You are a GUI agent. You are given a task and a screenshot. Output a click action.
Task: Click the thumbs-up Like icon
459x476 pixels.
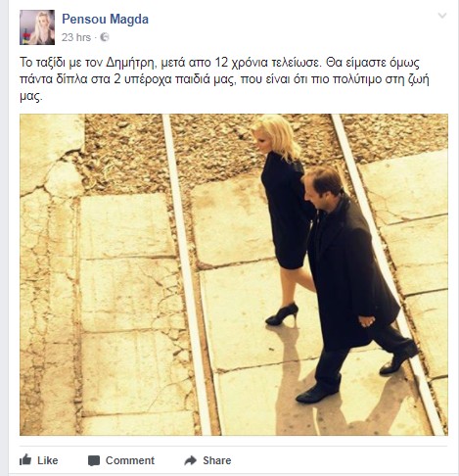coord(25,459)
